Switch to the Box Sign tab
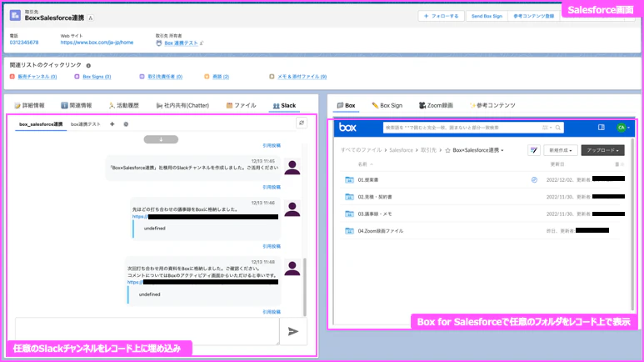 click(x=387, y=106)
